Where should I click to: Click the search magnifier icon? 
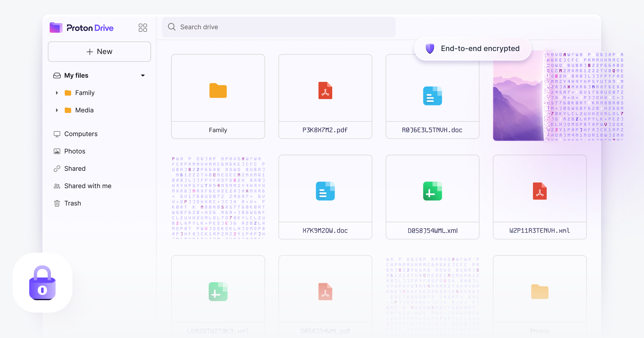[172, 27]
